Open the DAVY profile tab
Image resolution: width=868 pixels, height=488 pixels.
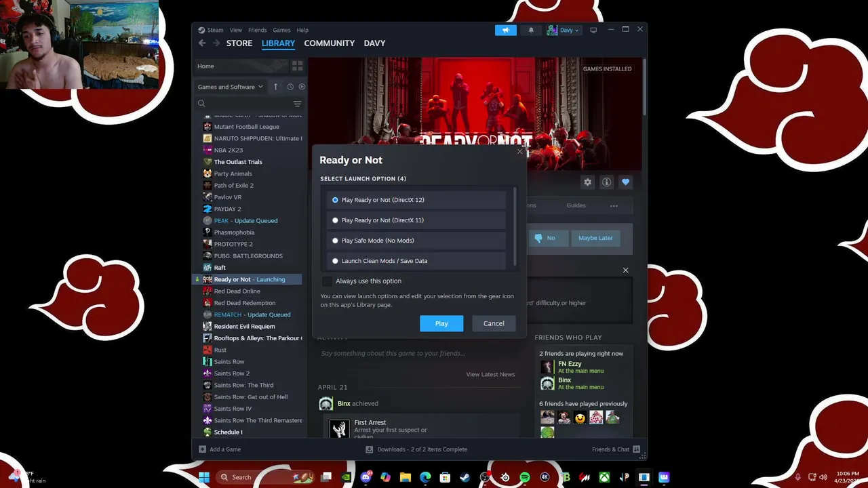coord(374,43)
